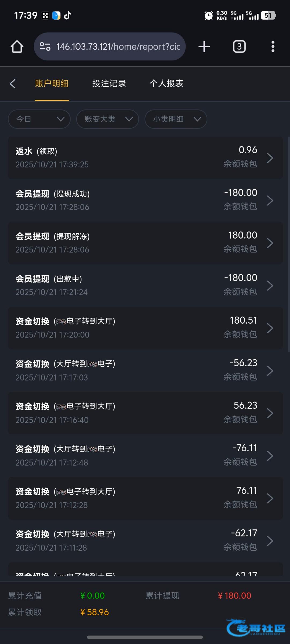Open the 会员提现 (提现成功) record details
290x644 pixels.
145,200
